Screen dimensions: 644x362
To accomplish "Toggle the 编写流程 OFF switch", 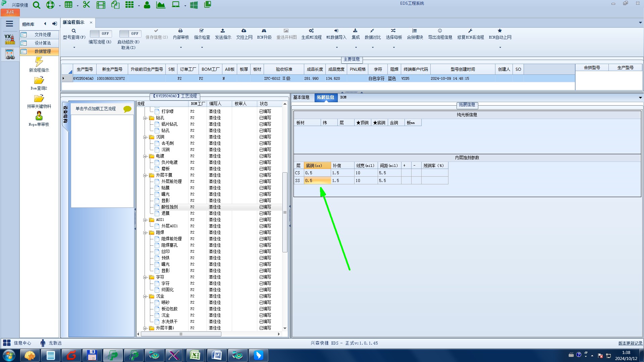I will 100,34.
